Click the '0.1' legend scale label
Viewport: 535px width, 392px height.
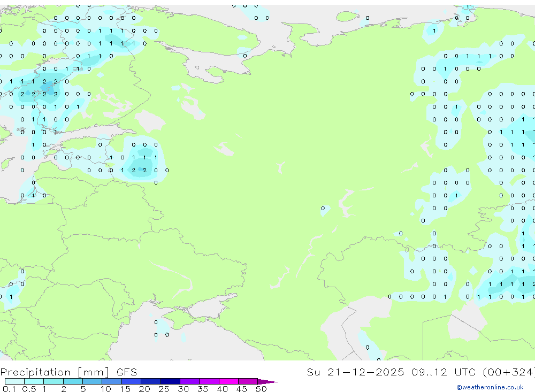(x=9, y=389)
